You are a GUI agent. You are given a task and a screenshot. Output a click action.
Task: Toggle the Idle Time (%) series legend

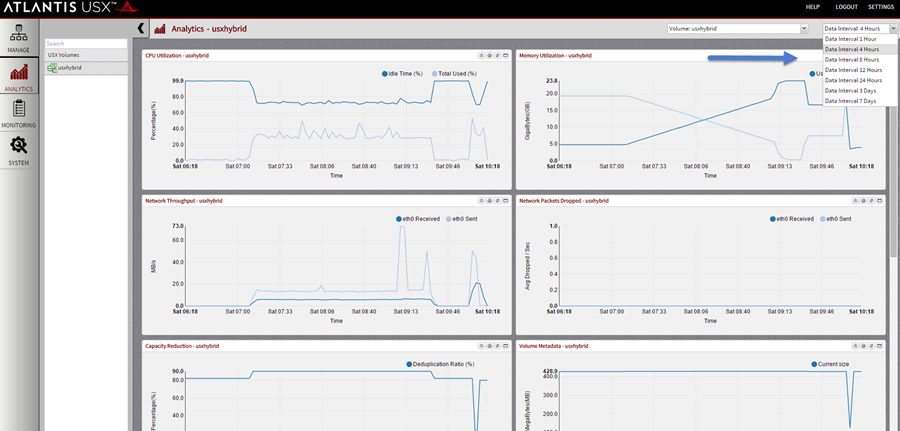[402, 73]
